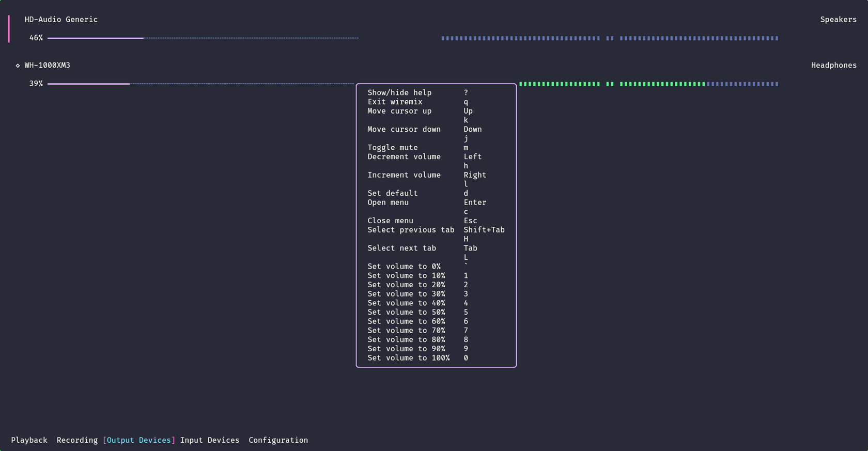This screenshot has height=451, width=868.
Task: Open the Recording tab
Action: 77,440
